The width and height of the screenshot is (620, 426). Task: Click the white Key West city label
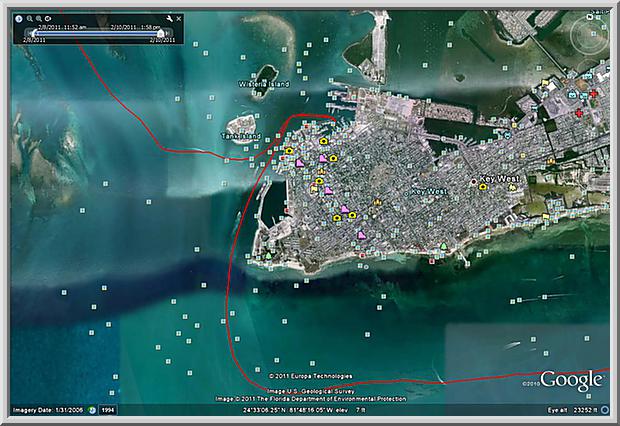point(500,179)
